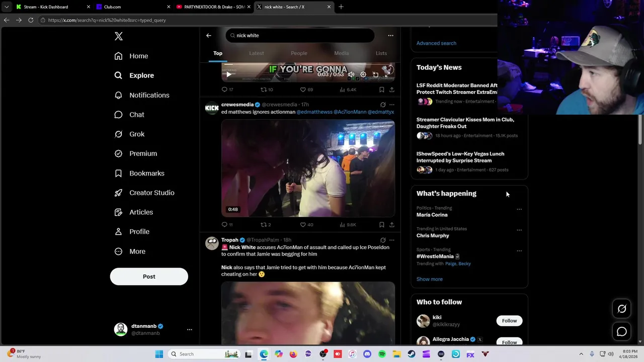644x362 pixels.
Task: Open Notifications from the sidebar
Action: tap(142, 95)
